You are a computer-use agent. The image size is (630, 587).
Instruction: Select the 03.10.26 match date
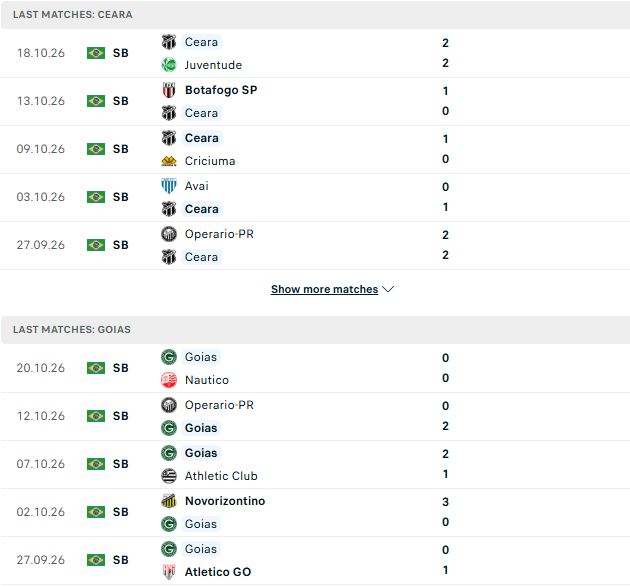pos(41,197)
